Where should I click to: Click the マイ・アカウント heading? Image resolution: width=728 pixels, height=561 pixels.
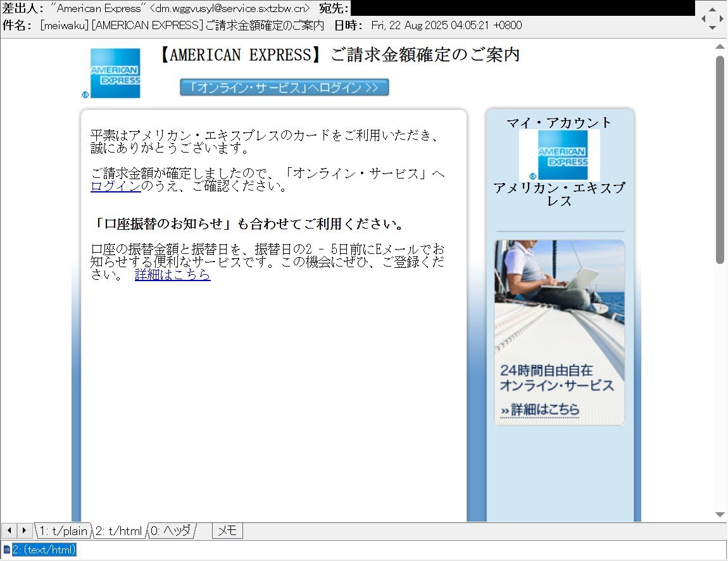click(560, 123)
